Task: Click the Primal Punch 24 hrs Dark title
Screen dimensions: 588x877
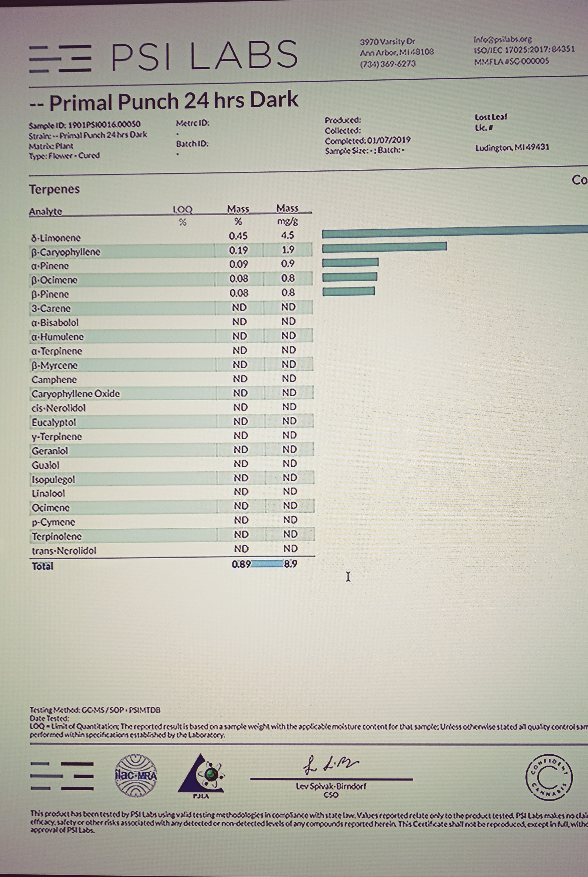Action: pos(164,101)
